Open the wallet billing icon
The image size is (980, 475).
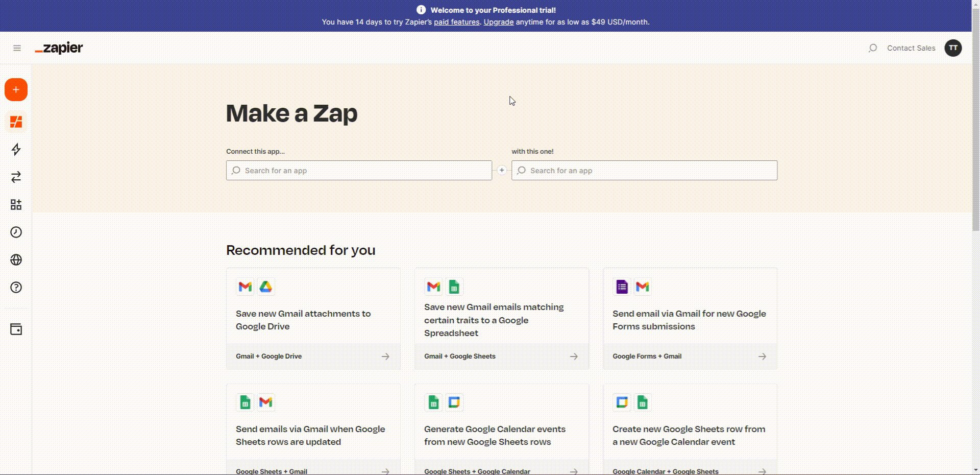pos(16,329)
